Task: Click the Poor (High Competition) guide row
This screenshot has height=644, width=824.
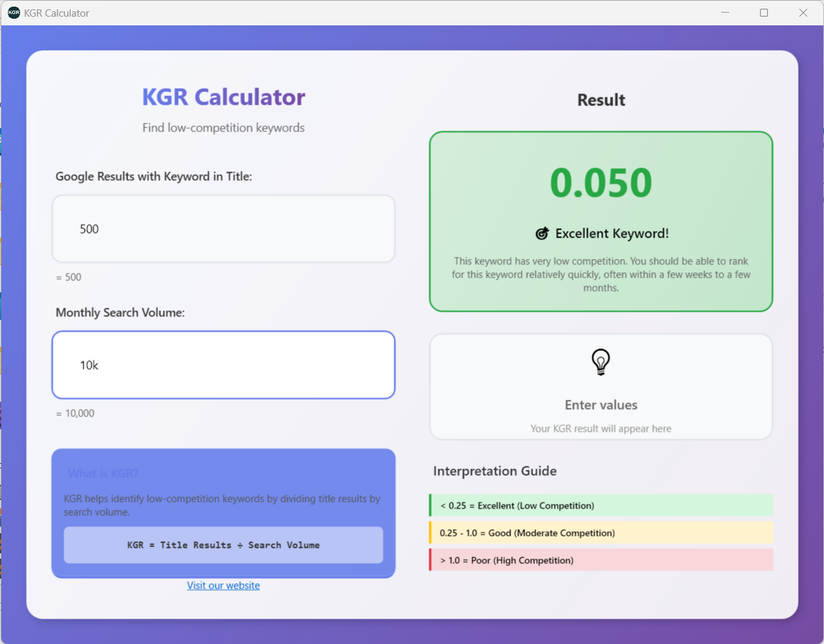Action: click(x=601, y=560)
